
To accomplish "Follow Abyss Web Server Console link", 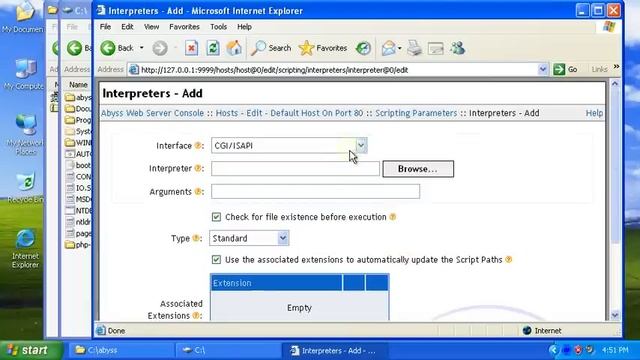I will pos(152,113).
